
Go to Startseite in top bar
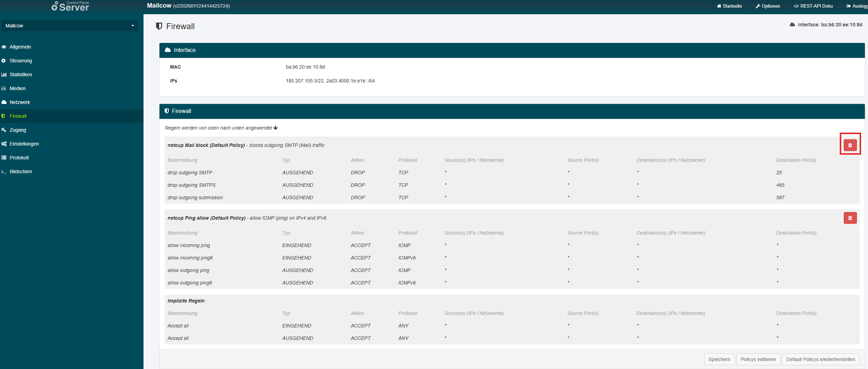[729, 6]
